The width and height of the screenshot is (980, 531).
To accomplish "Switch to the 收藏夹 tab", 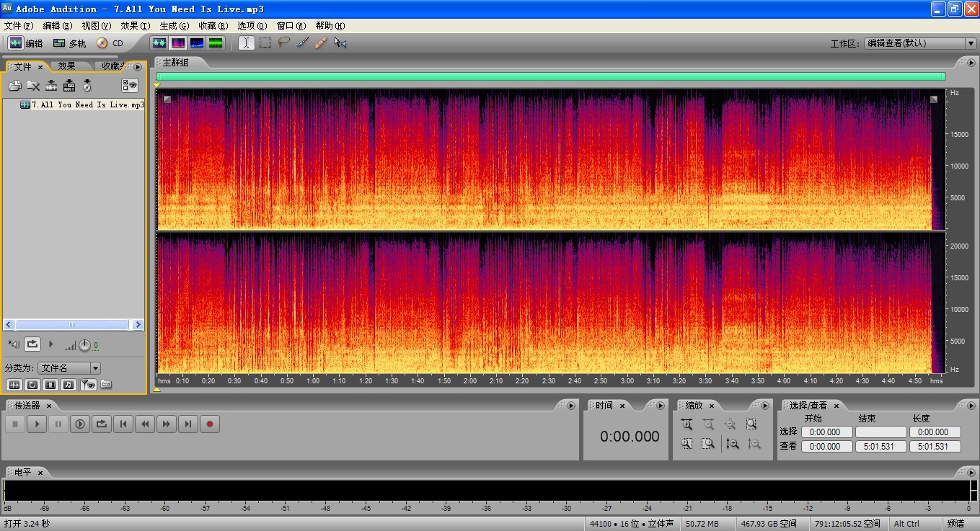I will (x=113, y=66).
